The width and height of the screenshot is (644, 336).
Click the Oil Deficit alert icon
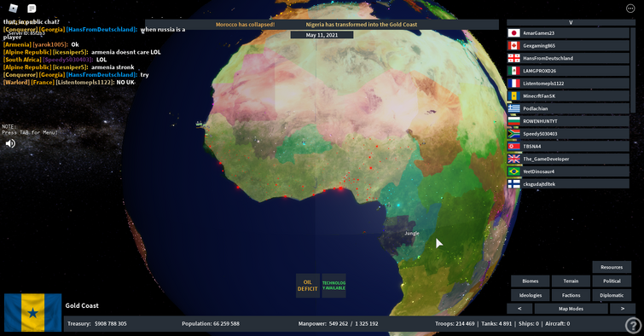(308, 286)
